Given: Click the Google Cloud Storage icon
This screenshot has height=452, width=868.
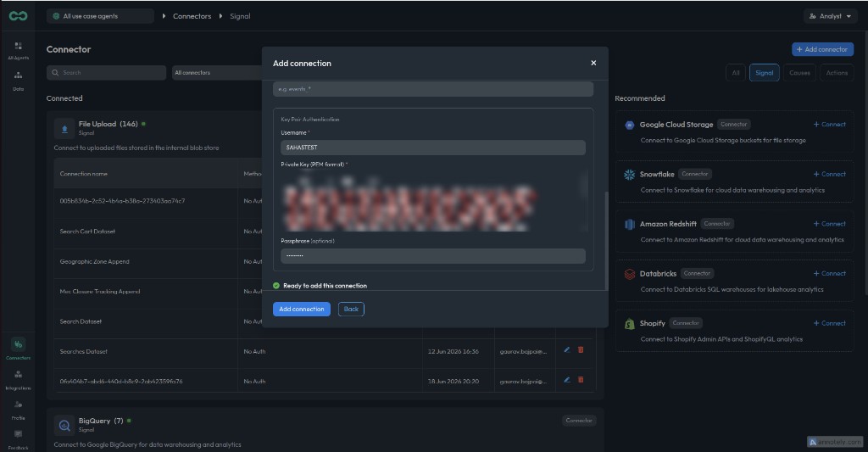Looking at the screenshot, I should point(630,126).
